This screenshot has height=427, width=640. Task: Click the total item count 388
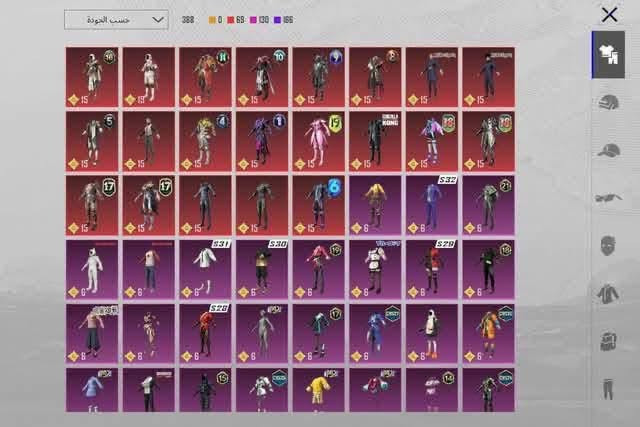(x=188, y=20)
